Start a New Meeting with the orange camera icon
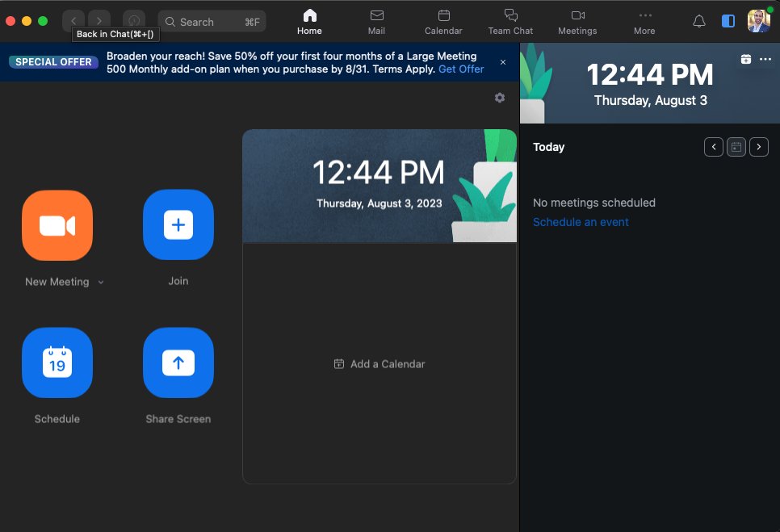Viewport: 780px width, 532px height. [57, 225]
